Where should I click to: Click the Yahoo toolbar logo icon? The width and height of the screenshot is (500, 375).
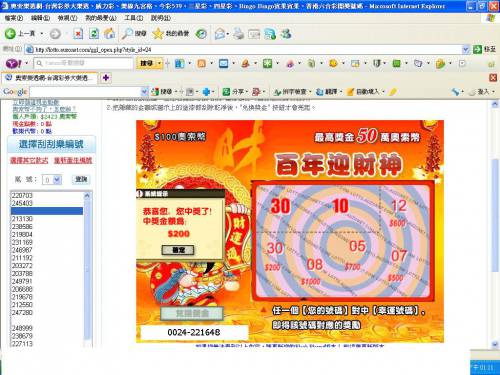click(x=14, y=63)
